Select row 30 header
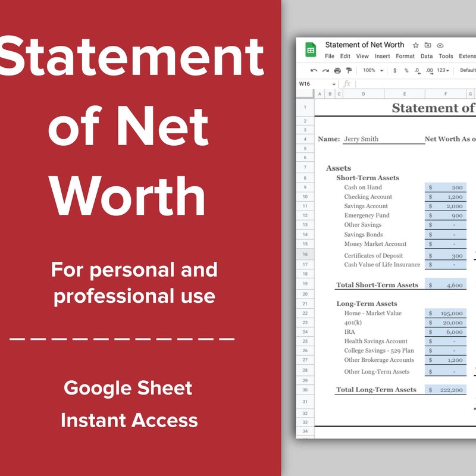The image size is (476, 476). (x=305, y=390)
